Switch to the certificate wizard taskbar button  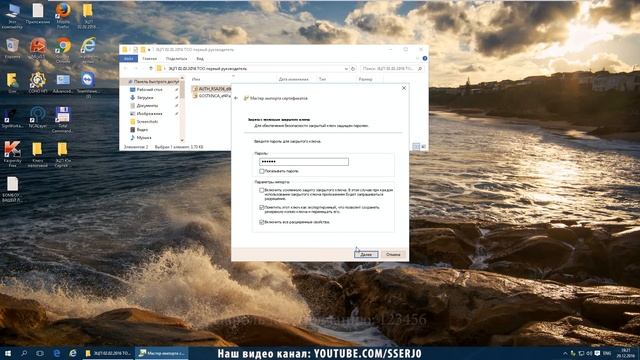[x=162, y=353]
